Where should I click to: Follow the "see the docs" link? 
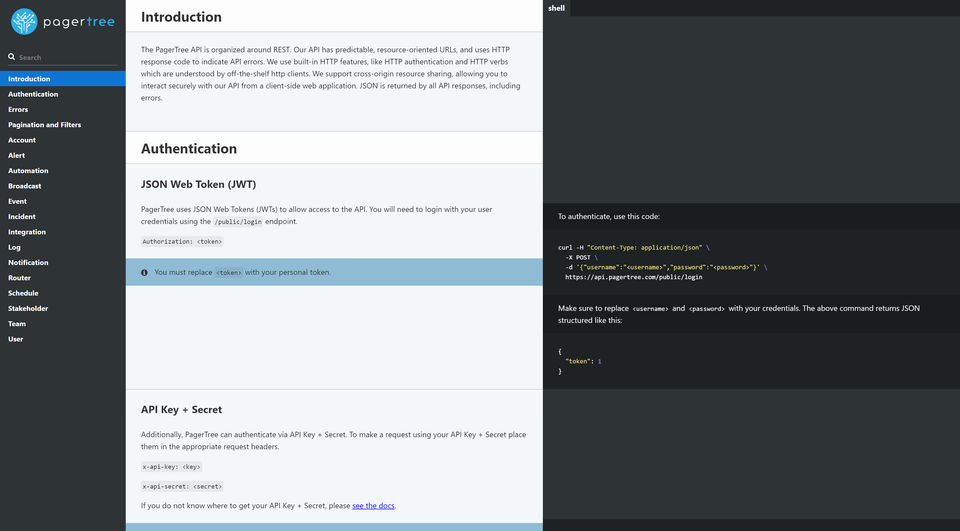point(373,506)
